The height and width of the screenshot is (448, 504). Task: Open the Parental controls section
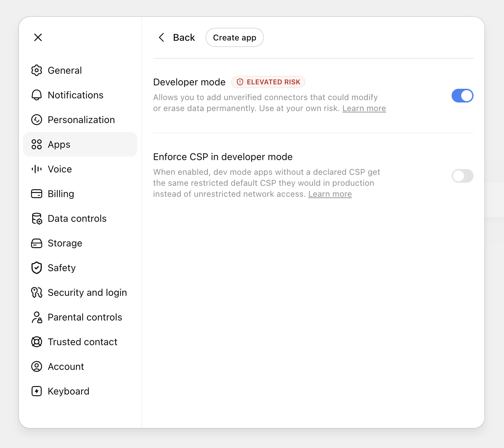point(80,317)
